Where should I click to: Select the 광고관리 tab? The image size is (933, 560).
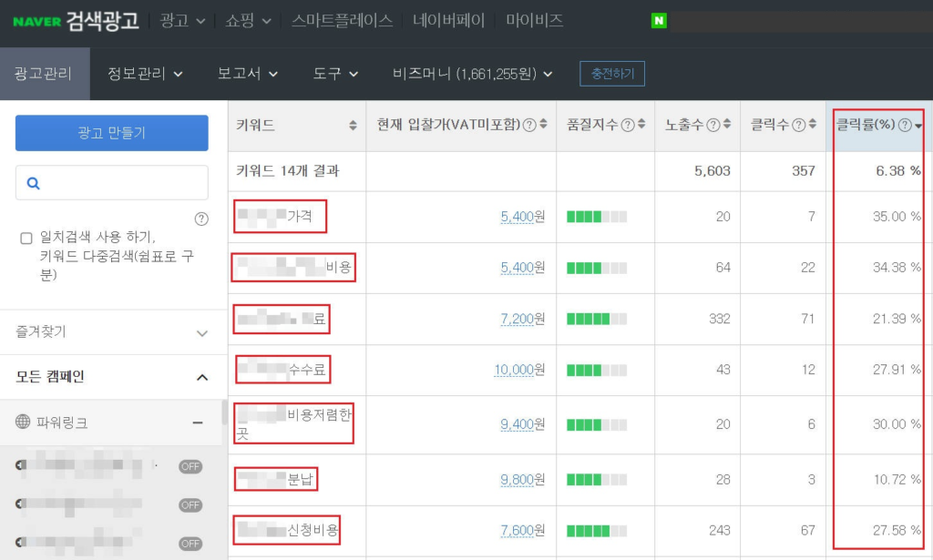pos(45,74)
